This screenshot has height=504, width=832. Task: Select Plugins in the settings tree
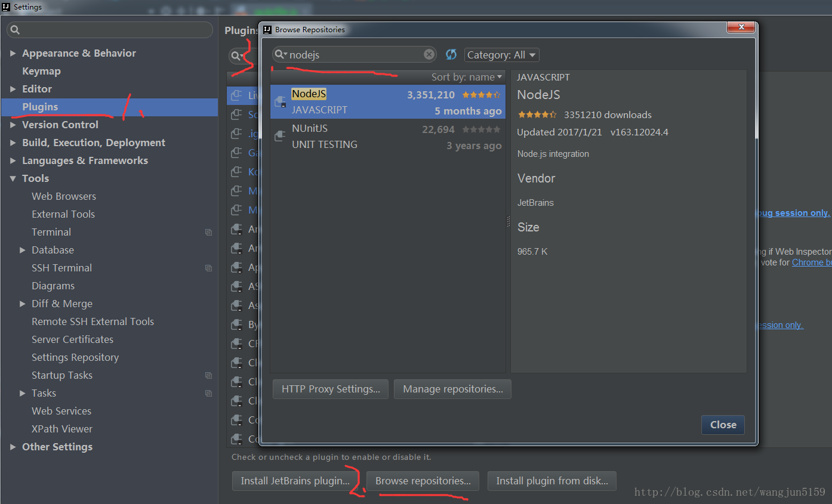click(40, 107)
